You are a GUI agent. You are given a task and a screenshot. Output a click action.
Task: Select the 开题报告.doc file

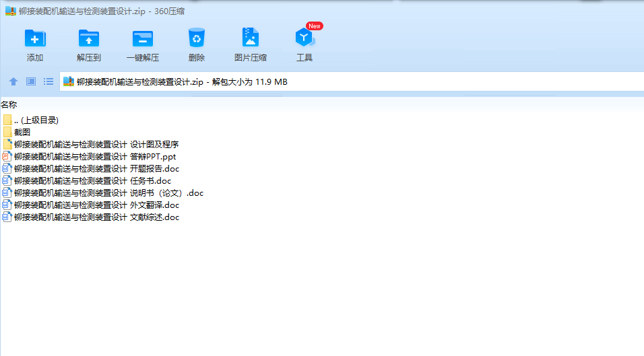pyautogui.click(x=91, y=168)
